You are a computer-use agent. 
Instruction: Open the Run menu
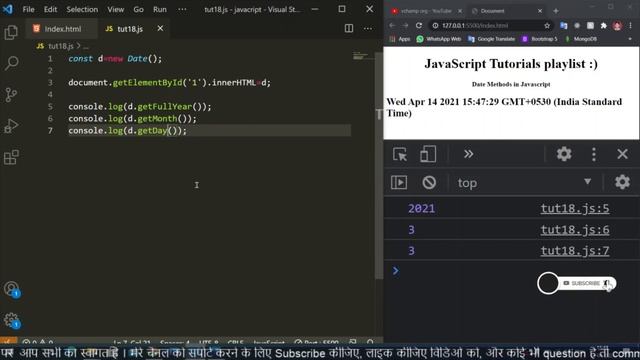160,9
